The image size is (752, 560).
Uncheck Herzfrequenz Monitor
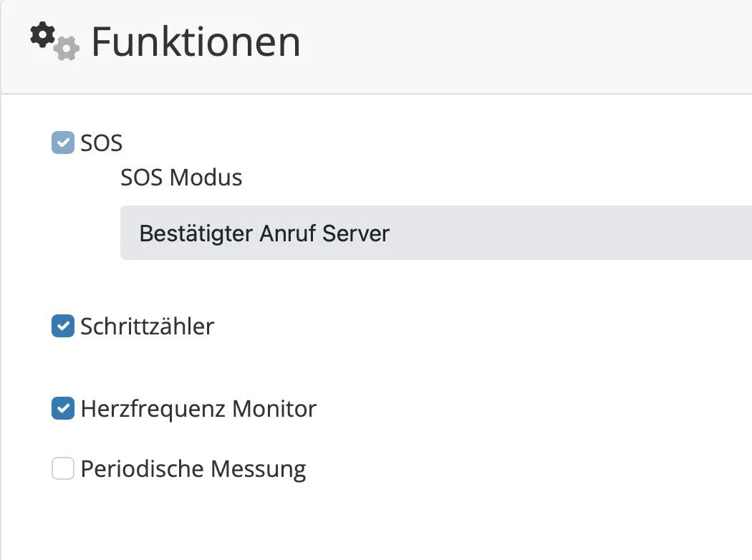63,408
